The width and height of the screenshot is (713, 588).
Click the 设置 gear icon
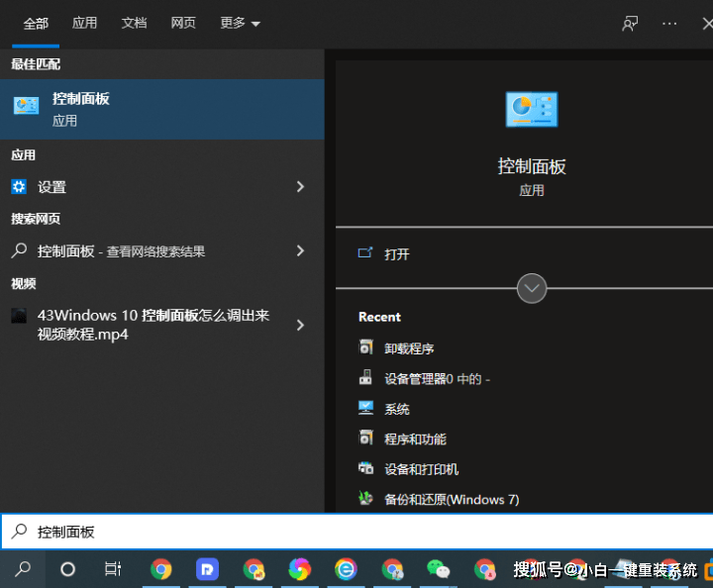coord(19,186)
